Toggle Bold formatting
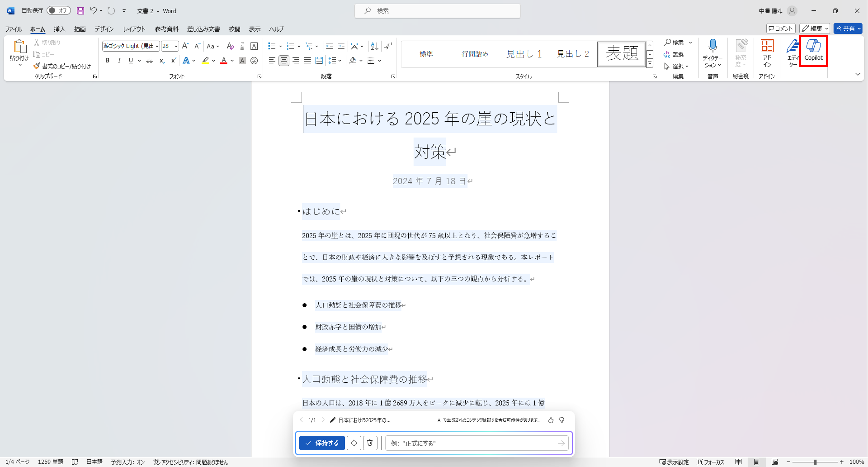The height and width of the screenshot is (467, 868). [108, 61]
